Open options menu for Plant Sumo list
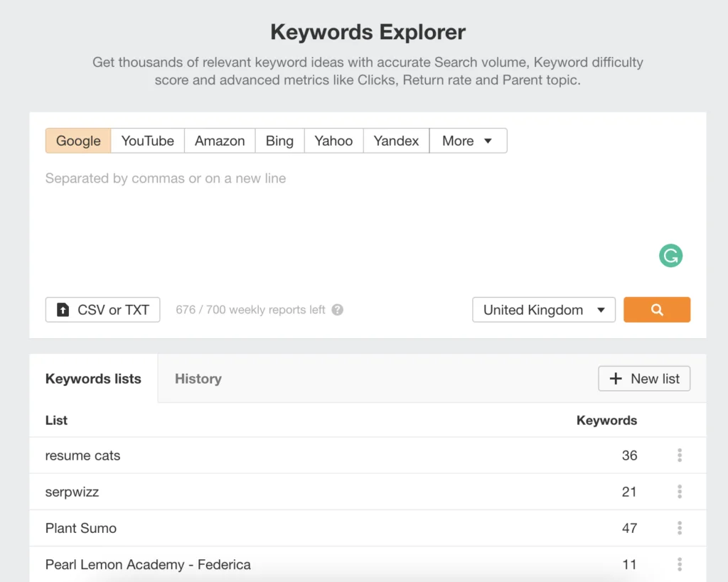The width and height of the screenshot is (728, 582). (679, 528)
